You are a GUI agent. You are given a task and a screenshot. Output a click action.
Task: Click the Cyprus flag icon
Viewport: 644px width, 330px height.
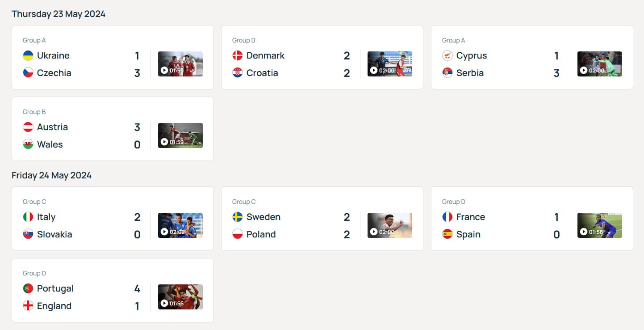[x=447, y=55]
